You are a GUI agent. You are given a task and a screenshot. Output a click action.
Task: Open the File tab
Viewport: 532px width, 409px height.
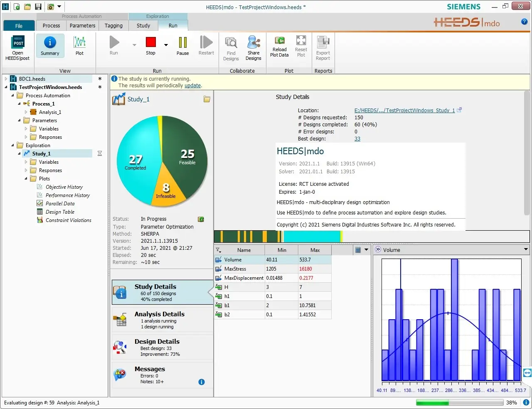click(x=19, y=26)
